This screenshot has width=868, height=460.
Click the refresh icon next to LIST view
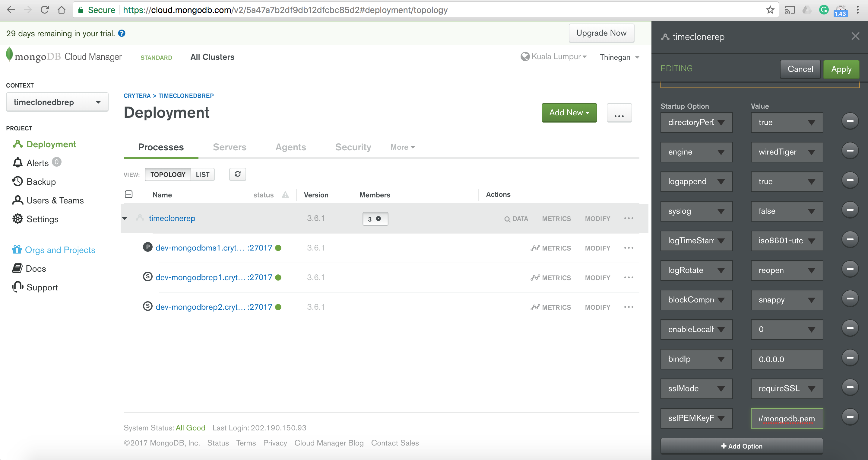(238, 174)
